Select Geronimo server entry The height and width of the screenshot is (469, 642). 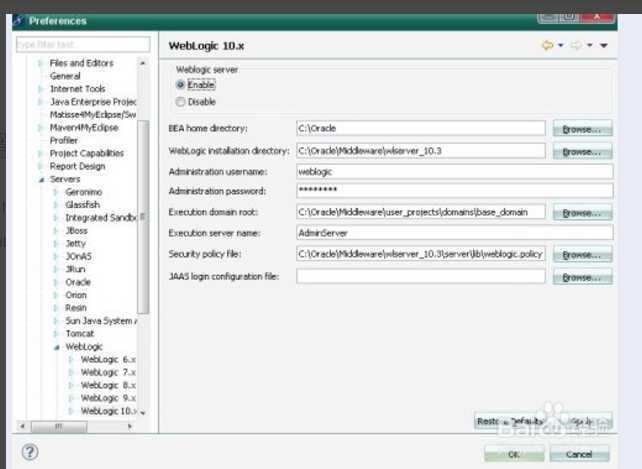(x=84, y=192)
